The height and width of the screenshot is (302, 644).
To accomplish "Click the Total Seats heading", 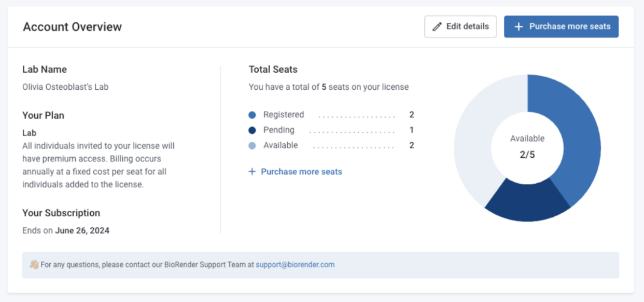I will tap(273, 70).
